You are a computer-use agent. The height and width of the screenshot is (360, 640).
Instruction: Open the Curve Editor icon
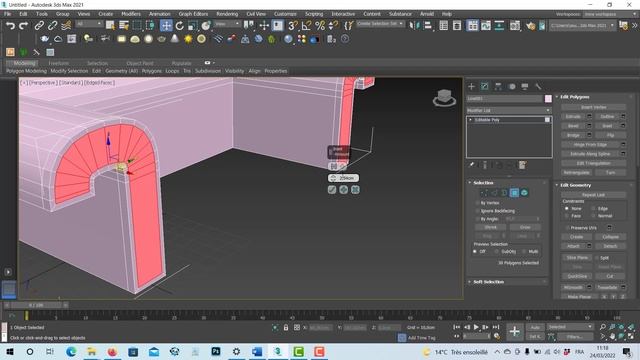pos(486,26)
